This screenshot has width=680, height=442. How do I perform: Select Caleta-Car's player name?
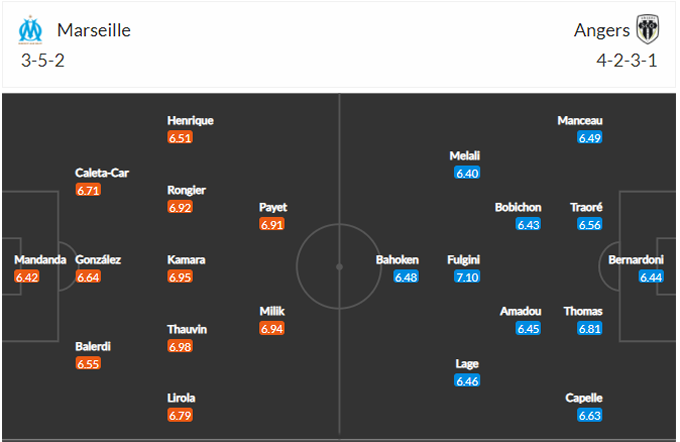(102, 172)
